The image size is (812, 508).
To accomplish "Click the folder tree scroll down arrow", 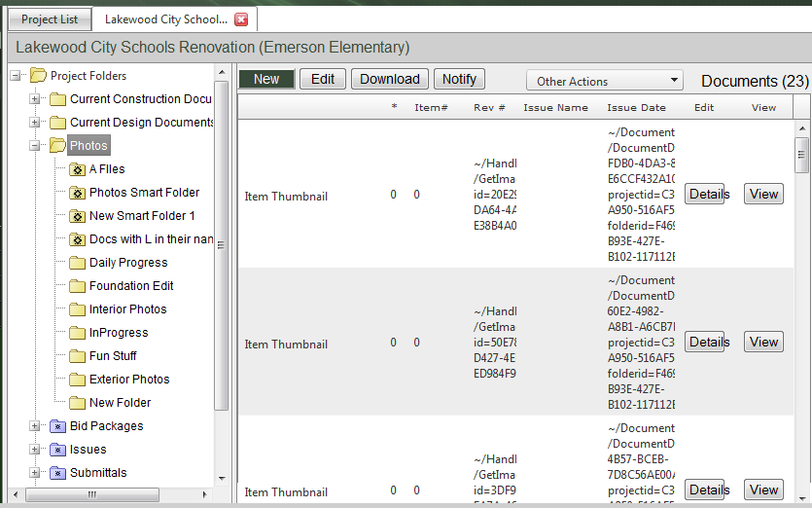I will tap(222, 479).
